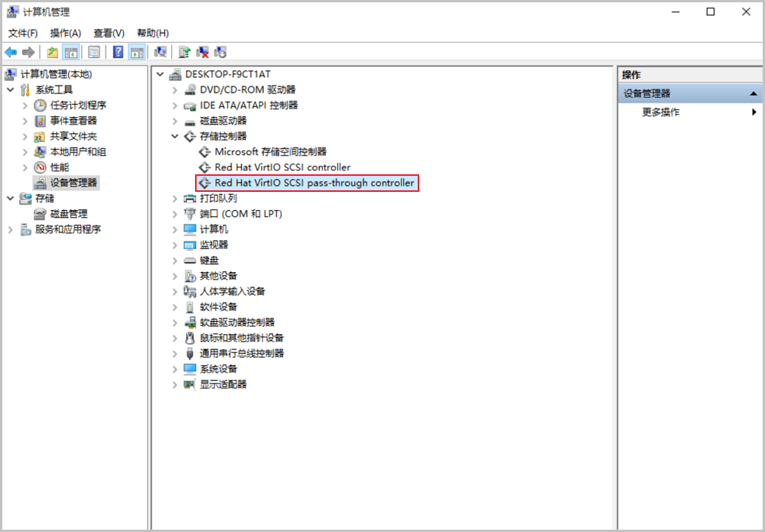Expand 本地用户和组 in left tree
The height and width of the screenshot is (532, 765).
click(x=25, y=152)
